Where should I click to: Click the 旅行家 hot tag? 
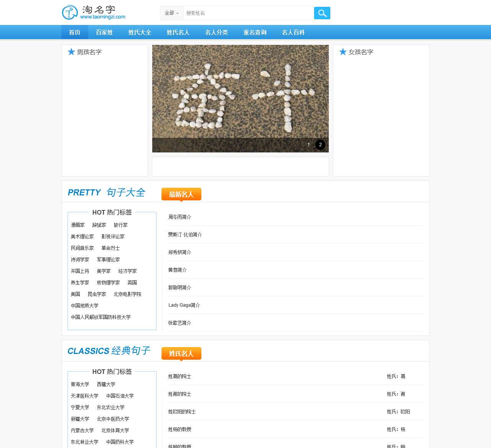(x=121, y=225)
